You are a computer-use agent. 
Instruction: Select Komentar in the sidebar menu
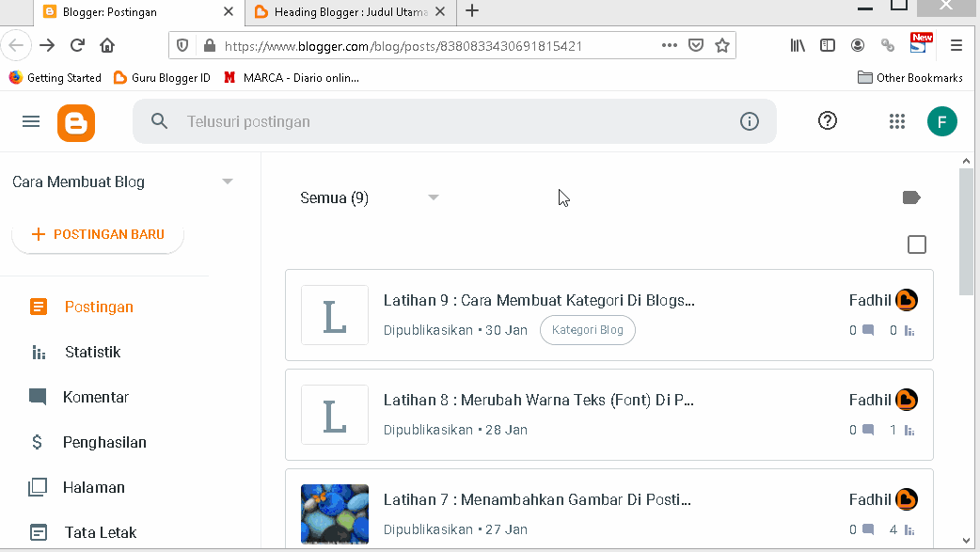pos(38,397)
